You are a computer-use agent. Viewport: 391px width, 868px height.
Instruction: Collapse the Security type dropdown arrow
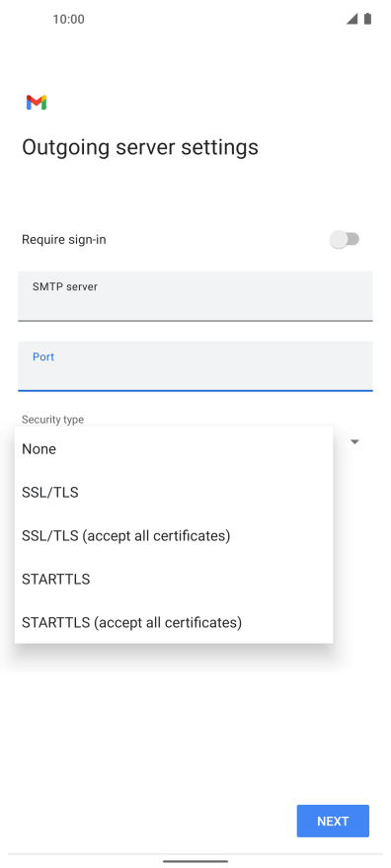tap(355, 441)
